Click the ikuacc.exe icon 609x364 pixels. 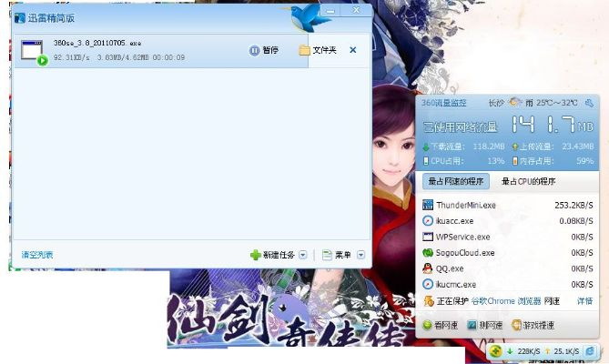pyautogui.click(x=428, y=221)
